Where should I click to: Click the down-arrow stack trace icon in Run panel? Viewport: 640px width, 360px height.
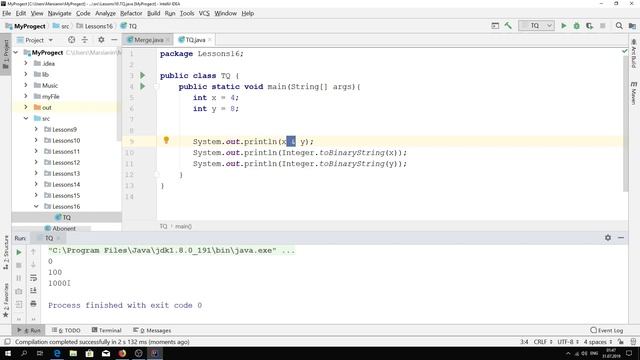coord(33,265)
